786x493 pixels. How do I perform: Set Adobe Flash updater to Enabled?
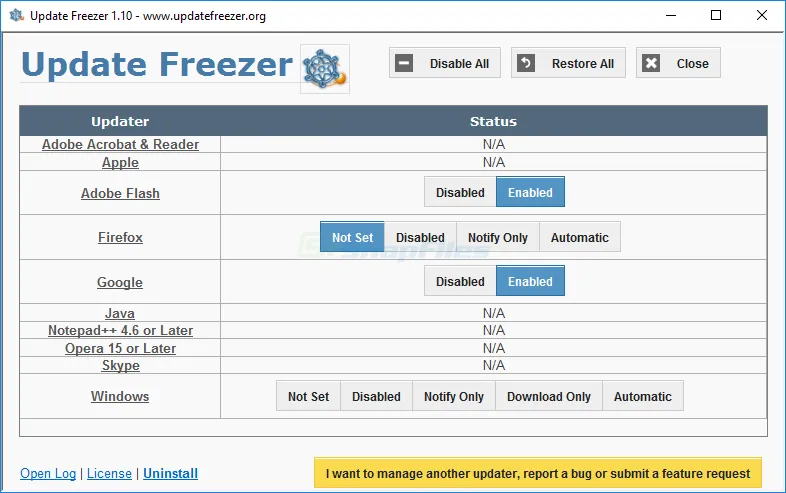tap(530, 192)
